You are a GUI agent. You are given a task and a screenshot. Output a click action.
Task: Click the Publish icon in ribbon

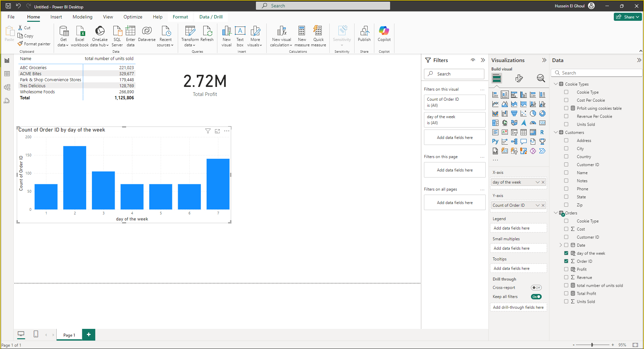[364, 31]
